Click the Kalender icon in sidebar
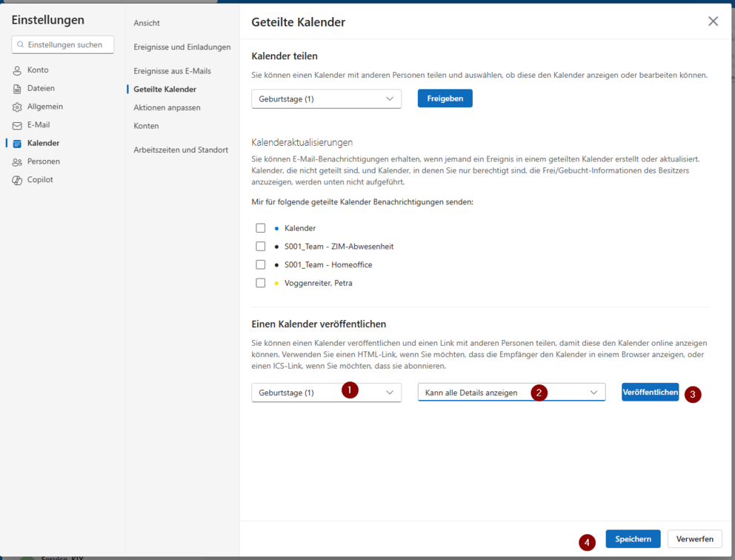This screenshot has height=560, width=735. tap(17, 144)
